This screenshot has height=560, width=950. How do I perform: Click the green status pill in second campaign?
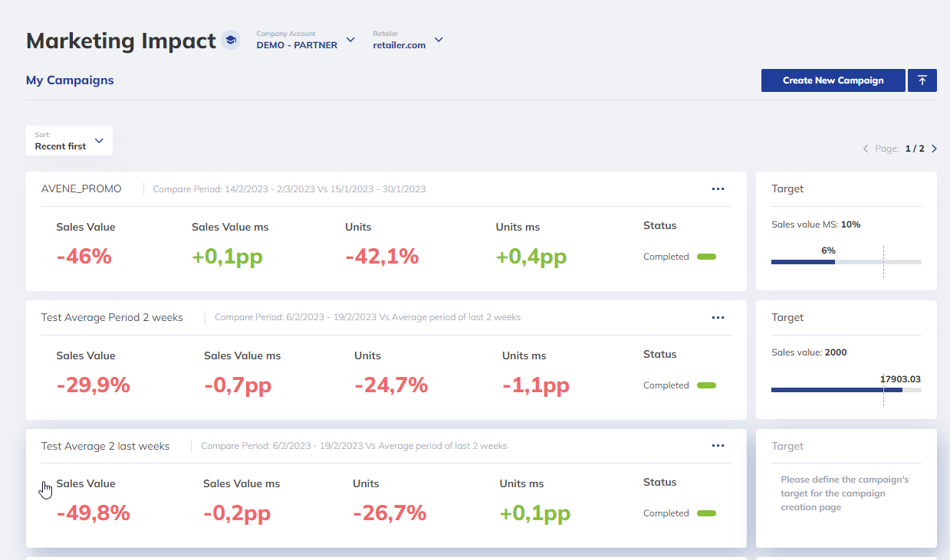tap(706, 385)
